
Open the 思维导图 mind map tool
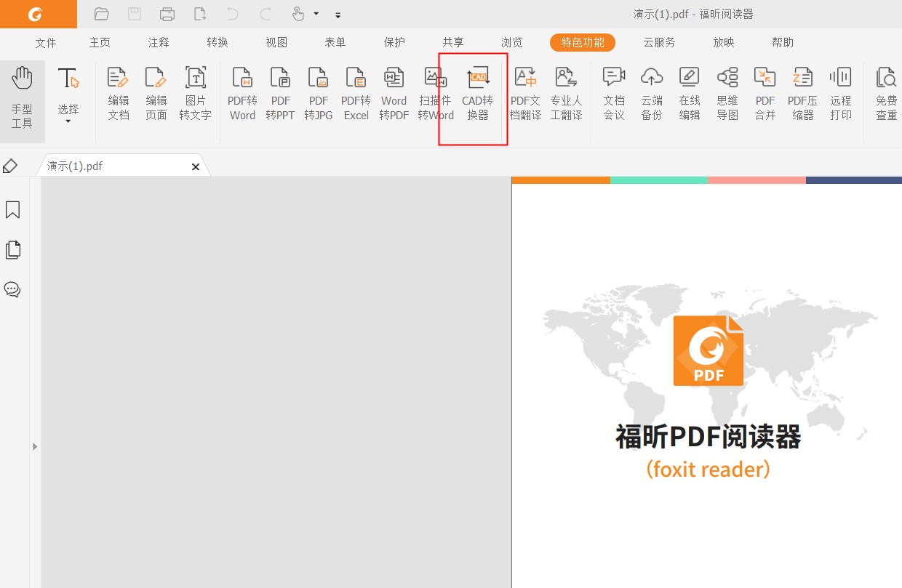pos(727,94)
